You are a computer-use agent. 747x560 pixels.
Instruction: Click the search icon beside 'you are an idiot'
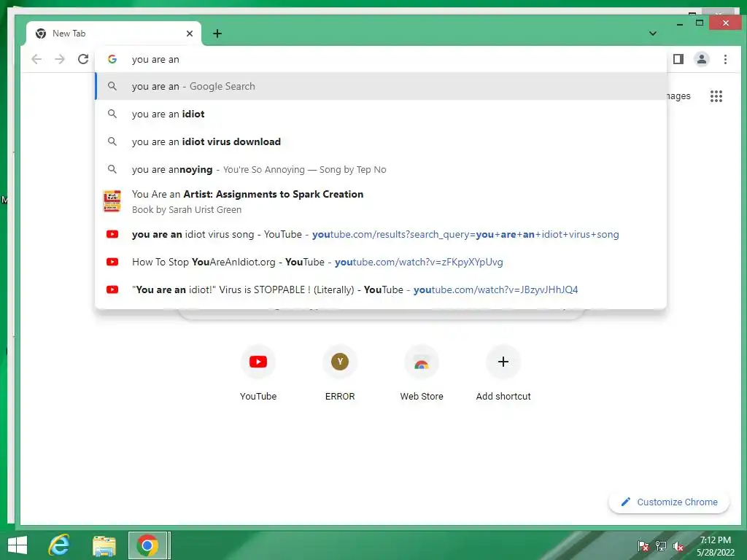point(112,114)
